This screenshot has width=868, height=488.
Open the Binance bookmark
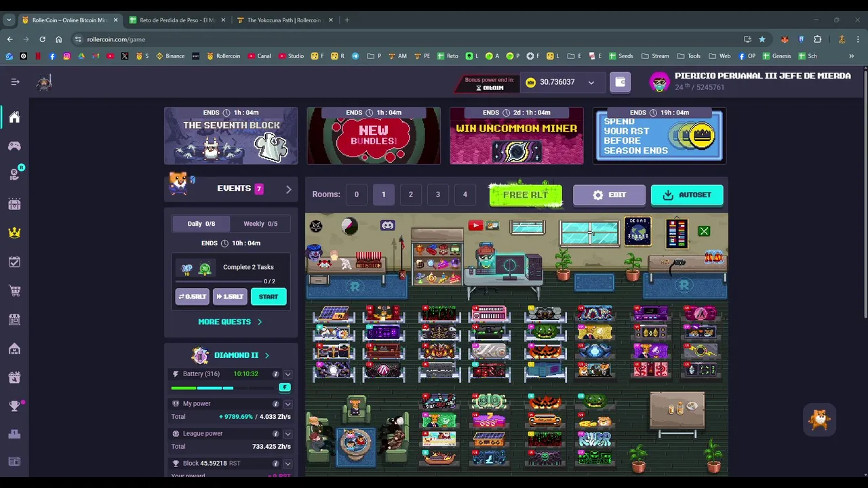point(170,56)
